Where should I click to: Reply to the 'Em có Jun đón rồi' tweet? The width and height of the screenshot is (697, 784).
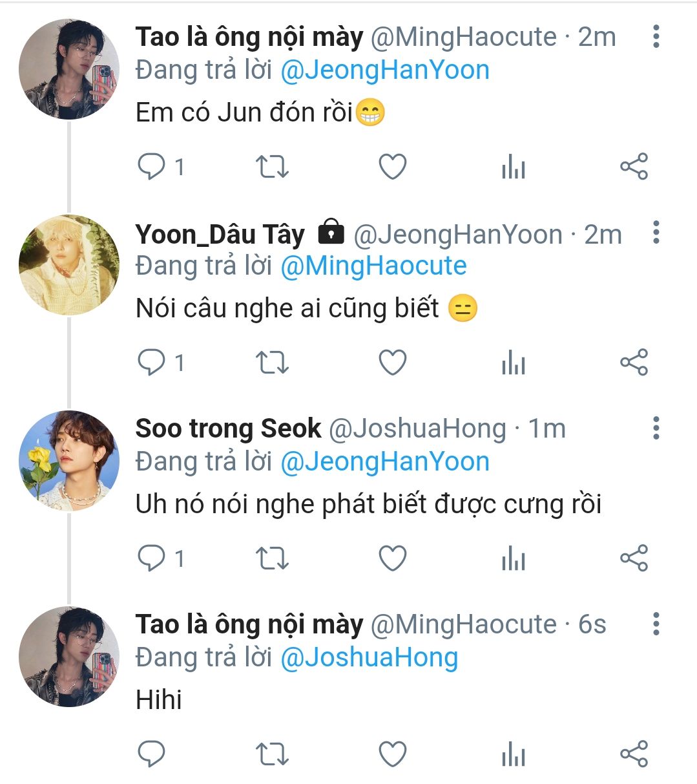[x=152, y=167]
